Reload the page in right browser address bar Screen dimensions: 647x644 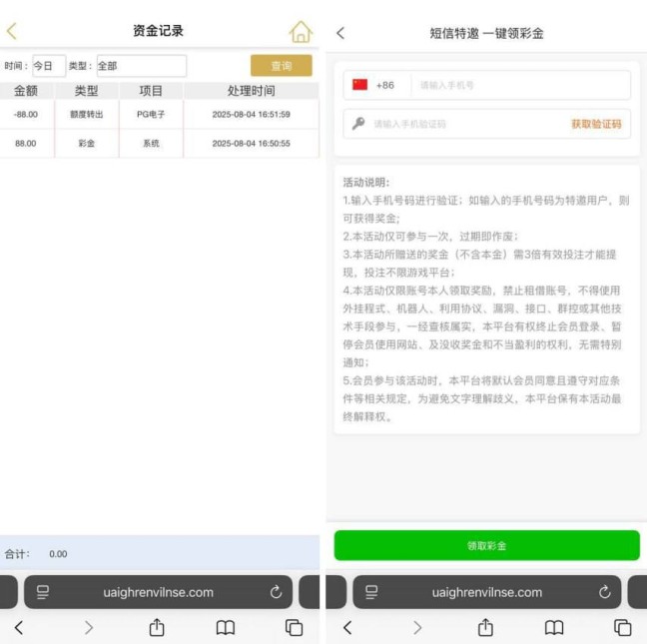coord(604,592)
